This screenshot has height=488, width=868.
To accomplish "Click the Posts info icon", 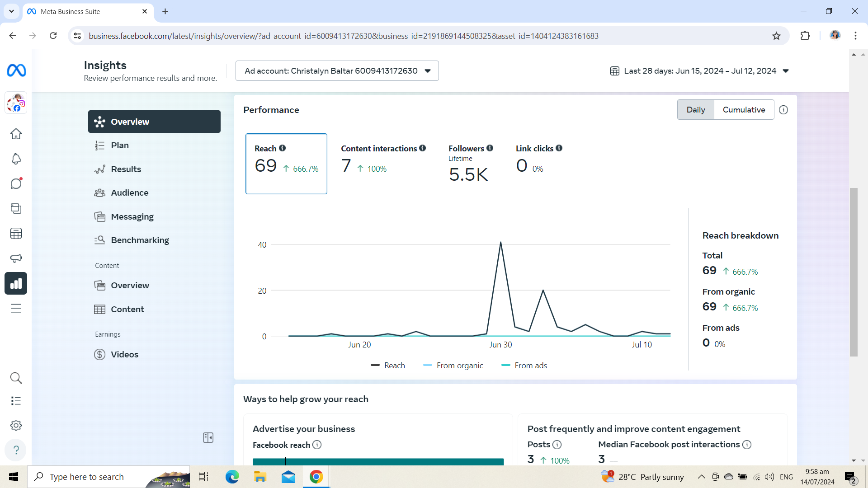I will (557, 445).
